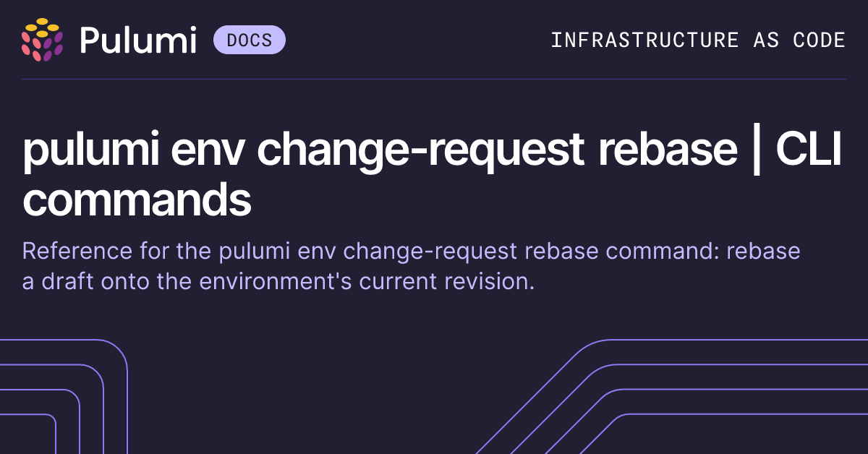Click the Pulumi wordmark text
Screen dimensions: 868x454
point(138,40)
